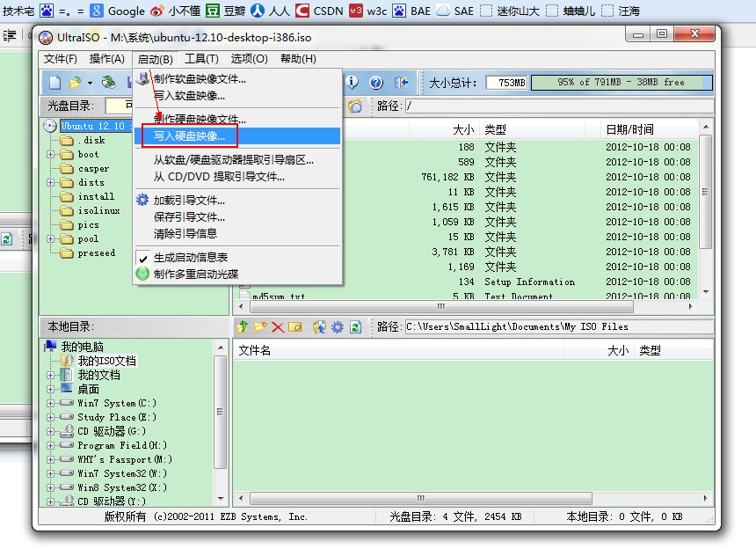Click local New folder icon
756x549 pixels.
[x=260, y=327]
